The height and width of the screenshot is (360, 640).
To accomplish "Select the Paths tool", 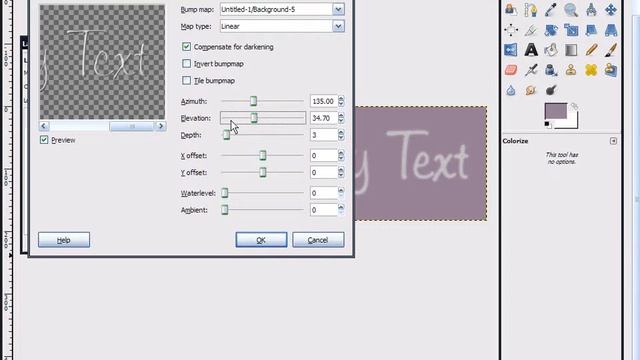I will click(531, 9).
